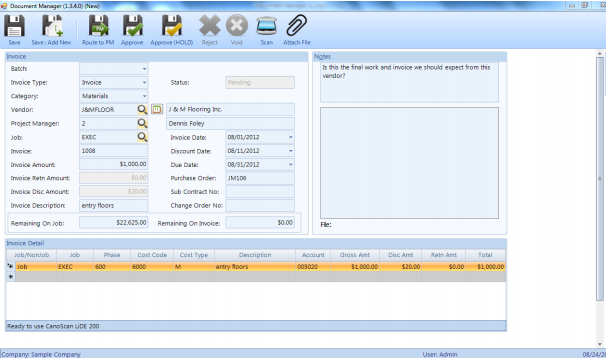This screenshot has height=361, width=606.
Task: Click the Disc Amt cell $20.00
Action: [x=400, y=267]
